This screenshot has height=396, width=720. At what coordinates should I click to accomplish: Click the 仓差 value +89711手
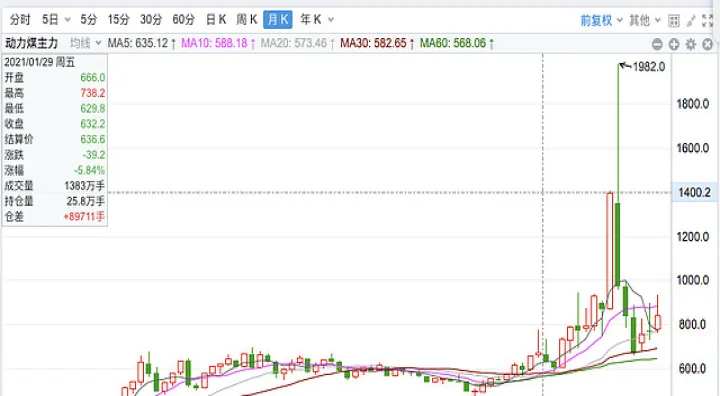coord(84,216)
